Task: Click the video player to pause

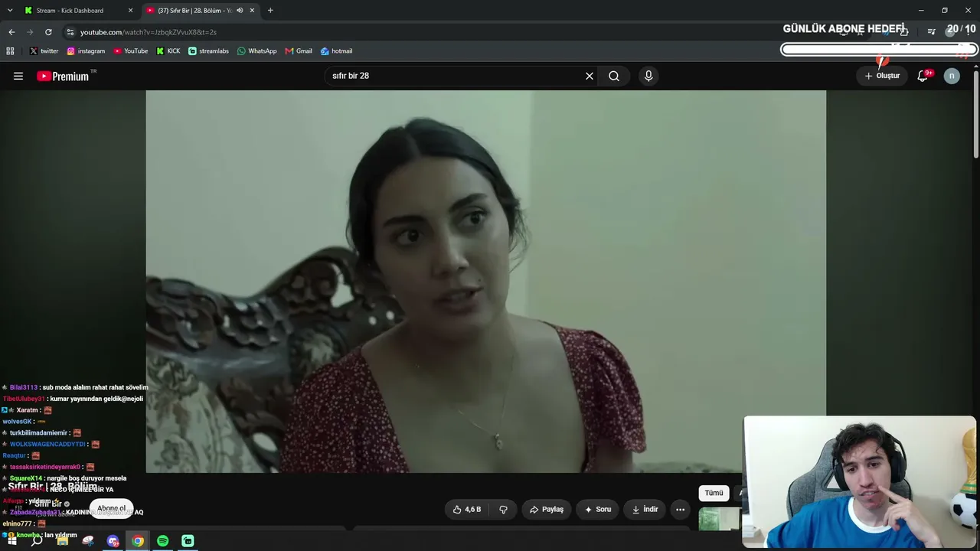Action: [485, 282]
